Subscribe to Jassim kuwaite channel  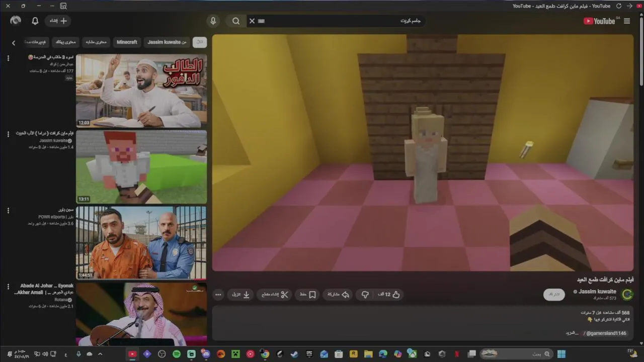click(554, 294)
